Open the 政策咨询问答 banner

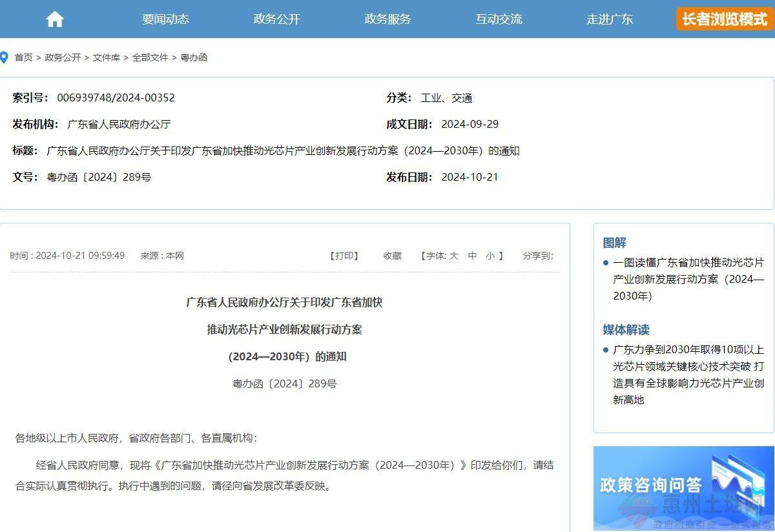[x=684, y=489]
